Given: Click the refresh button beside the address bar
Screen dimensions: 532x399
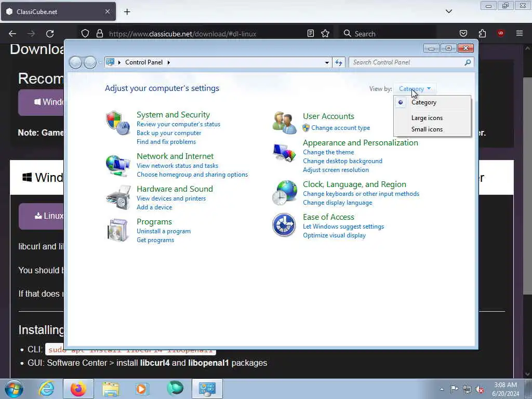Looking at the screenshot, I should pos(339,62).
